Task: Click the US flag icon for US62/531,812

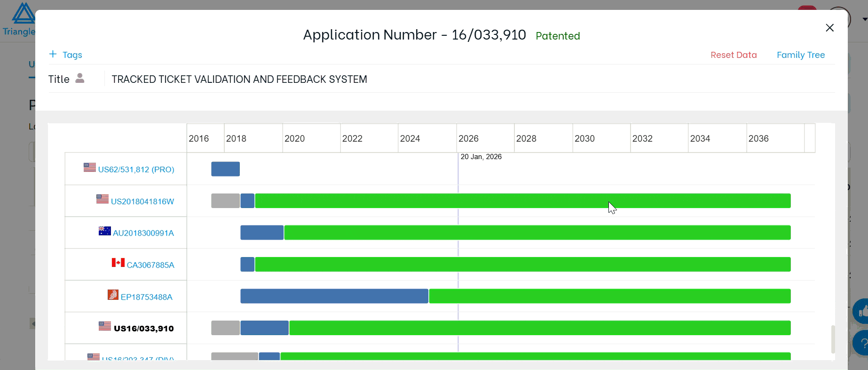Action: pos(89,168)
